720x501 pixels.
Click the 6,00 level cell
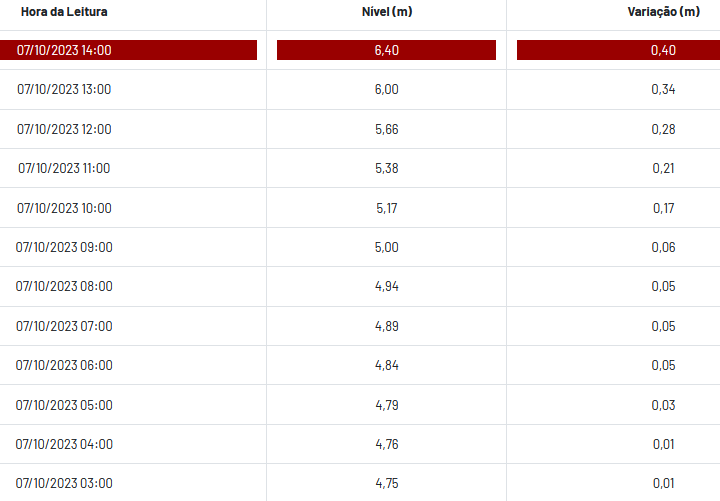pyautogui.click(x=387, y=89)
